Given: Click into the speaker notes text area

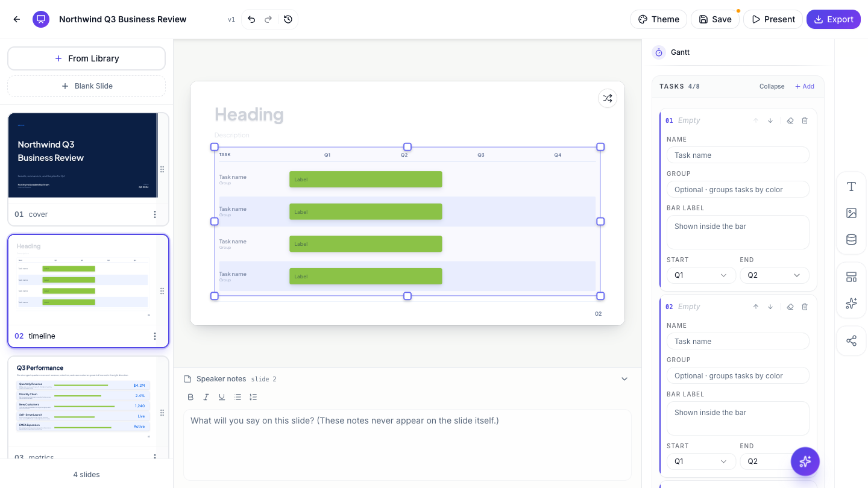Looking at the screenshot, I should click(x=407, y=445).
